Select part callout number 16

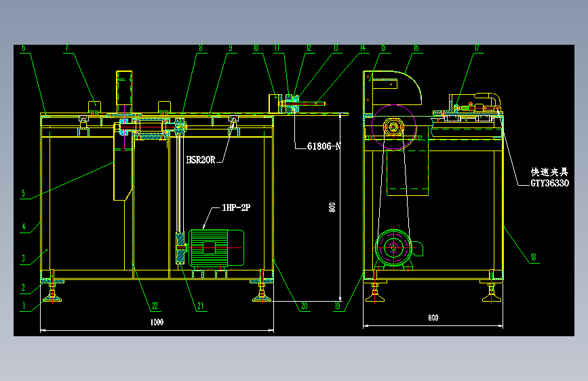click(416, 47)
